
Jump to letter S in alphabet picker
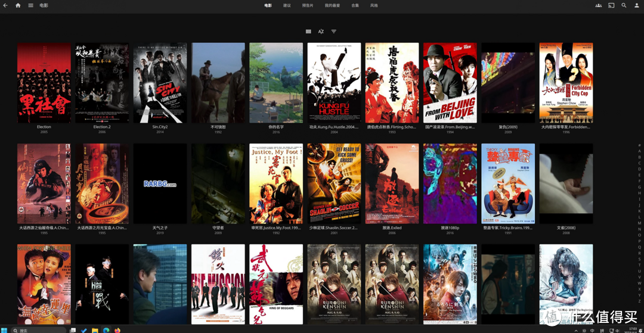639,259
